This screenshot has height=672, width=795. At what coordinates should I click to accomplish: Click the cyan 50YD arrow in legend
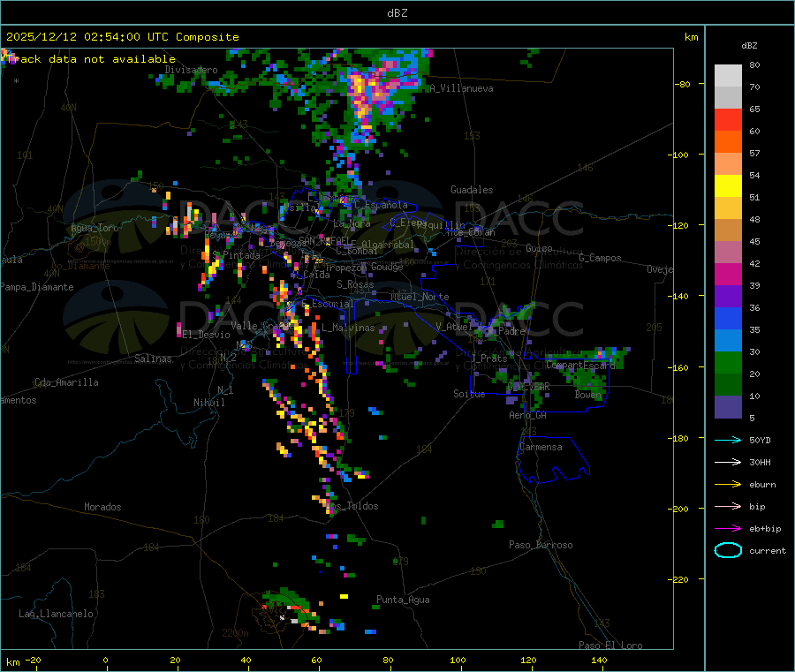[x=728, y=440]
